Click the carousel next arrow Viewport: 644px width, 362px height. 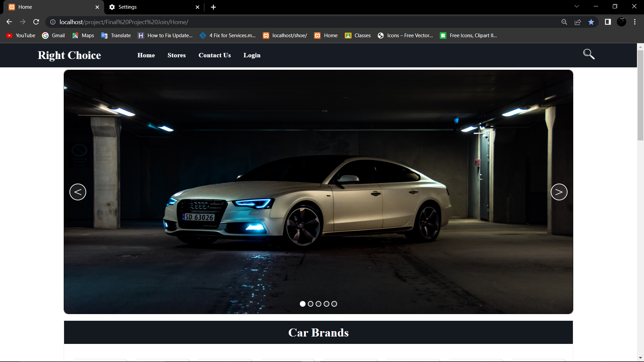pos(559,192)
